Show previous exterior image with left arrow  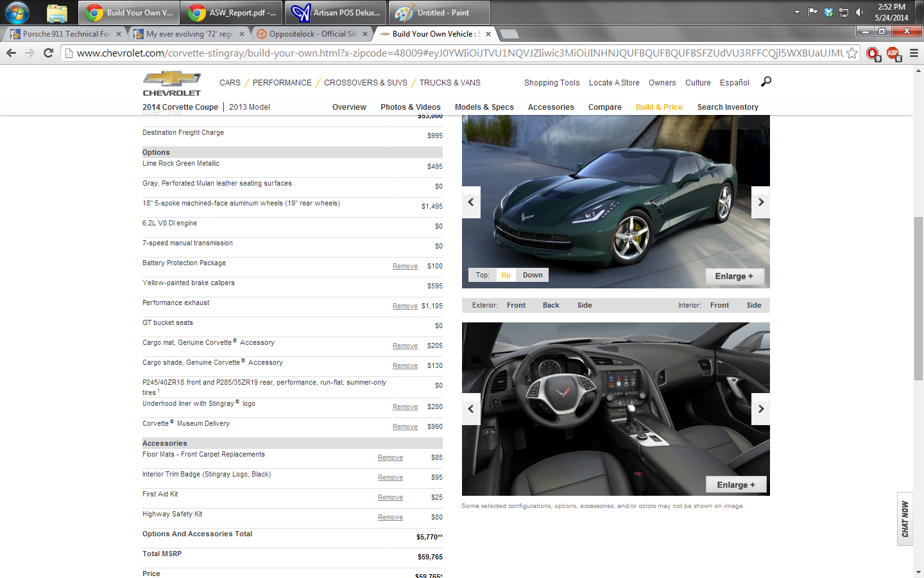point(471,202)
